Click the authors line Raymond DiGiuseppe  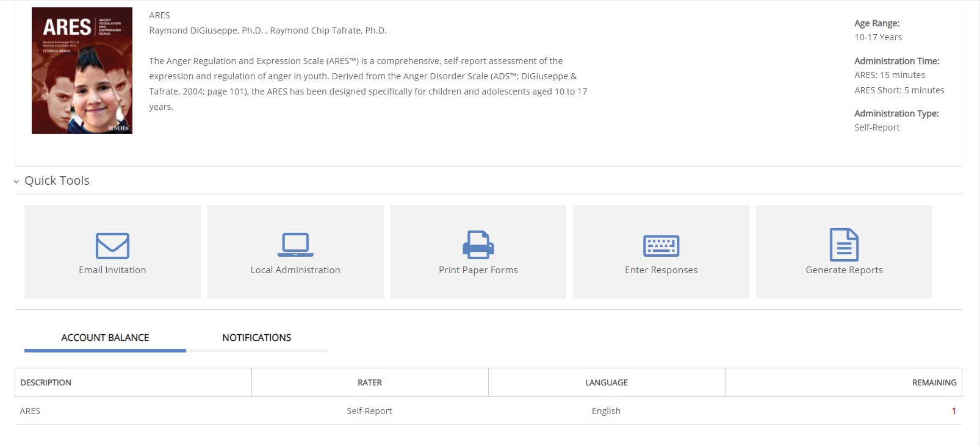268,30
